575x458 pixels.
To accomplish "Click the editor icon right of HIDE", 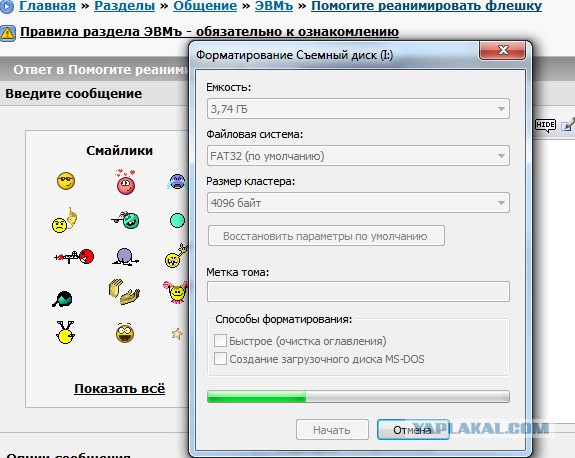I will pos(568,125).
